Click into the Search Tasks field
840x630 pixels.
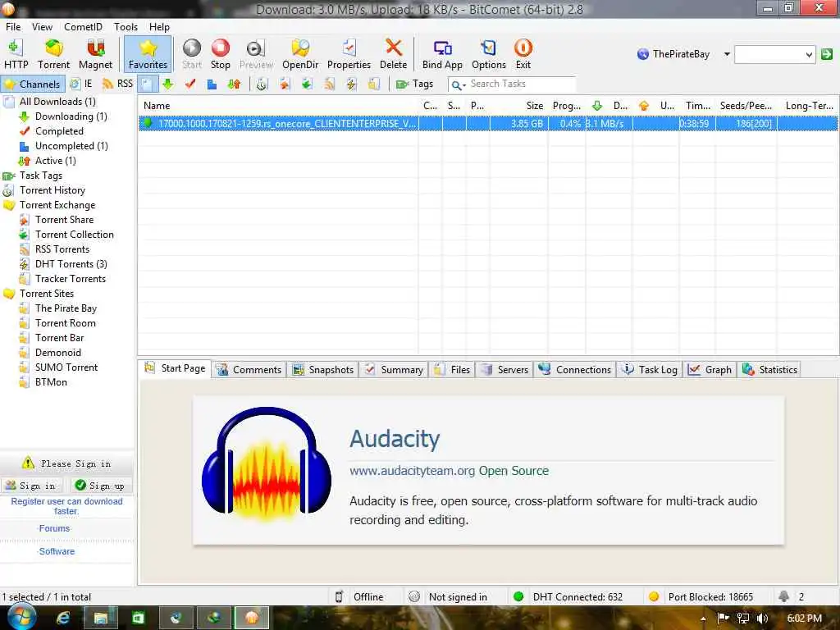521,84
